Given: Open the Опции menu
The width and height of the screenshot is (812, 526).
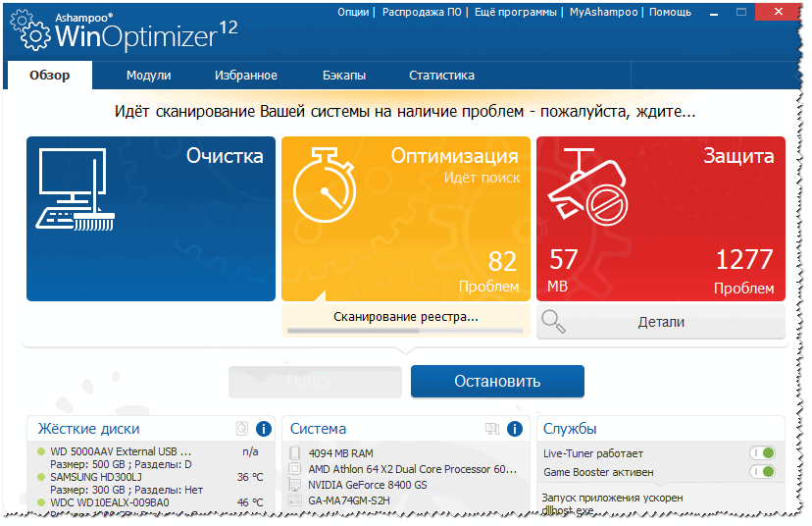Looking at the screenshot, I should (x=353, y=12).
